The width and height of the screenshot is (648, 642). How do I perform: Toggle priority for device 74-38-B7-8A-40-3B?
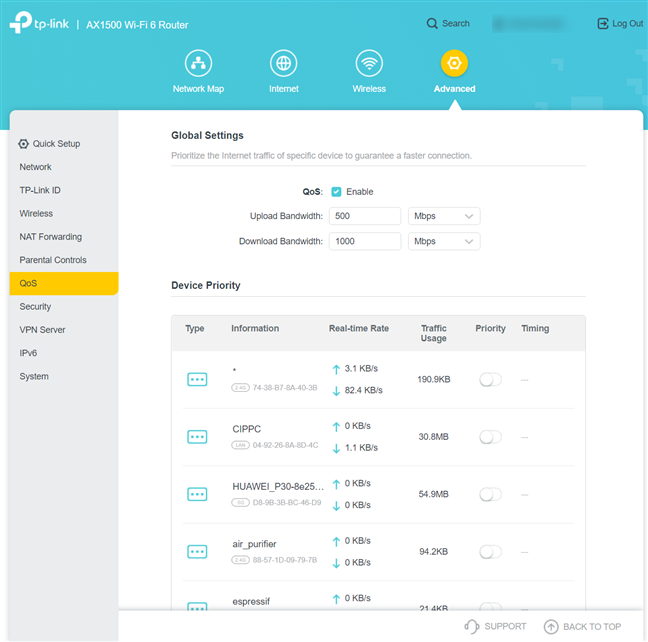491,379
